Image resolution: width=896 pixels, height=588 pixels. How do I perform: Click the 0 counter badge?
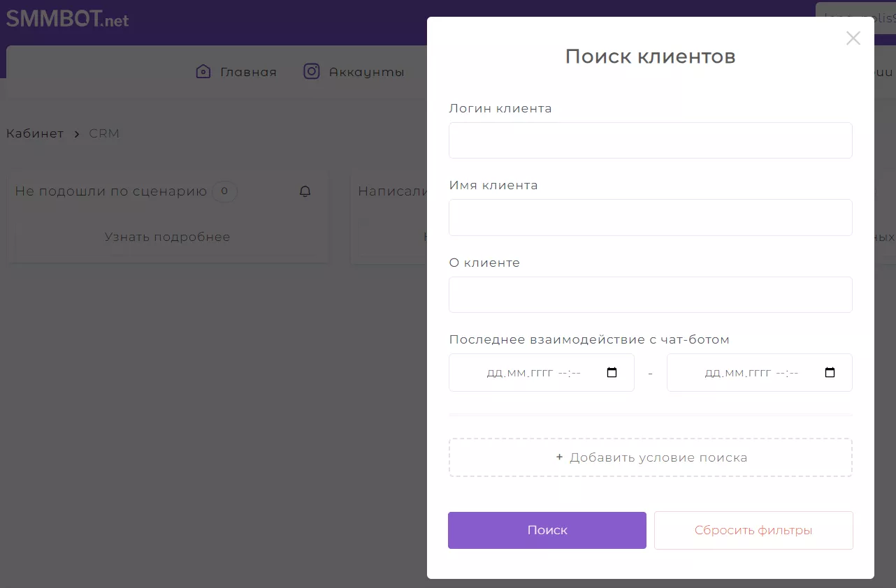(x=224, y=191)
